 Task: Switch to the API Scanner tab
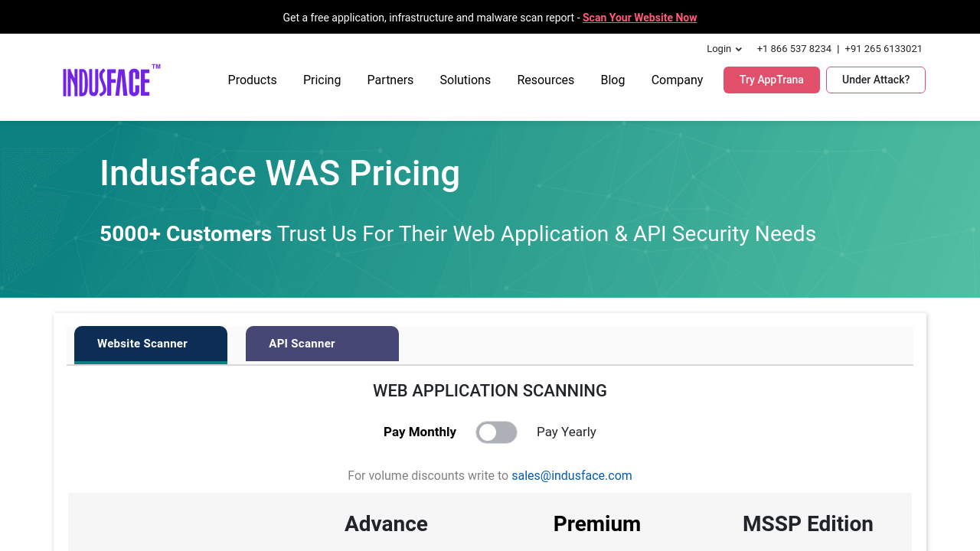click(322, 344)
